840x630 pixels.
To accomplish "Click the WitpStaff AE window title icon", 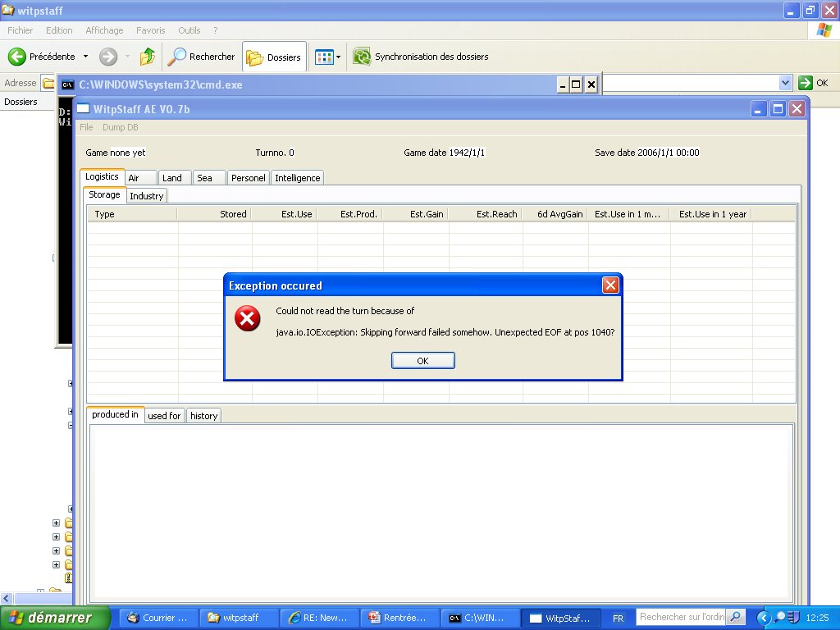I will (83, 109).
